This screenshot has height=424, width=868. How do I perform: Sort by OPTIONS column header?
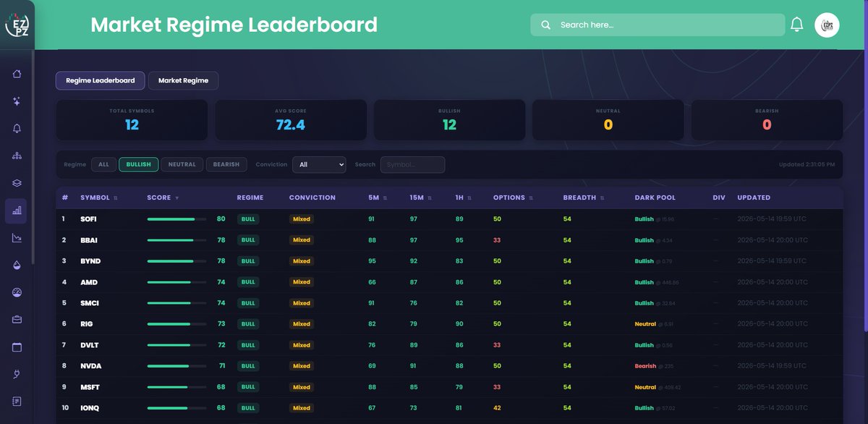click(514, 198)
